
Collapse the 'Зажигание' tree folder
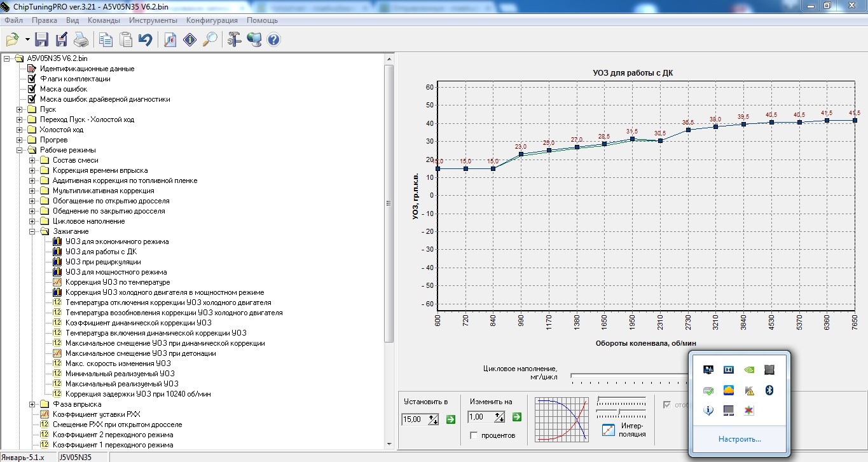tap(32, 231)
